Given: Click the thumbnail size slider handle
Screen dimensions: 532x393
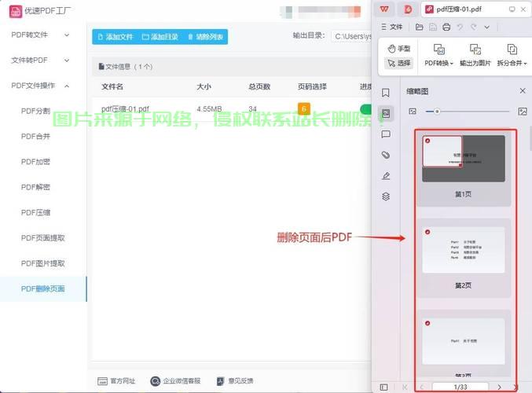Looking at the screenshot, I should point(437,112).
